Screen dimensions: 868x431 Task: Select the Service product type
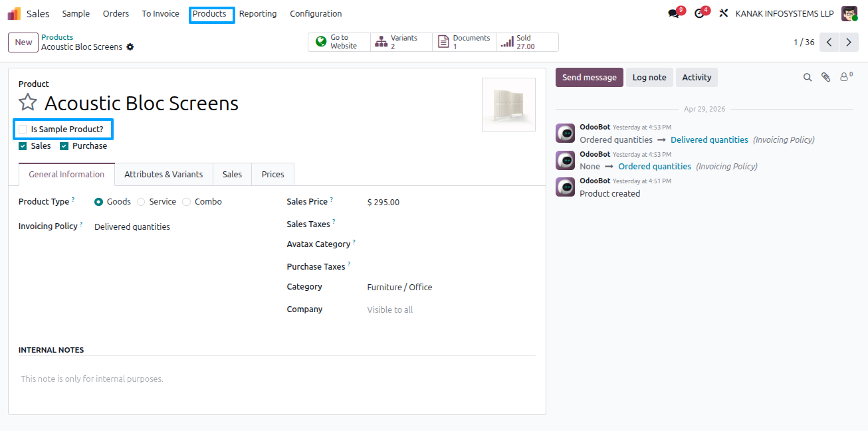coord(141,202)
